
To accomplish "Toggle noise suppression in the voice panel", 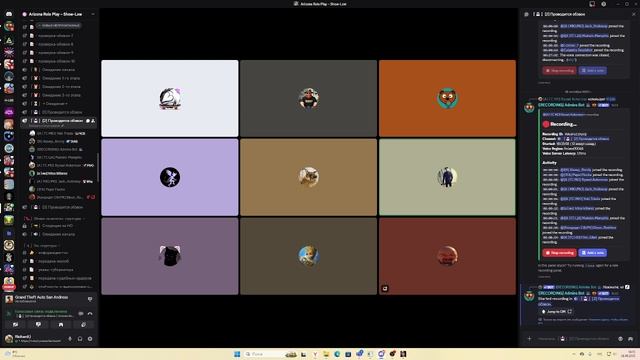I will click(x=81, y=313).
